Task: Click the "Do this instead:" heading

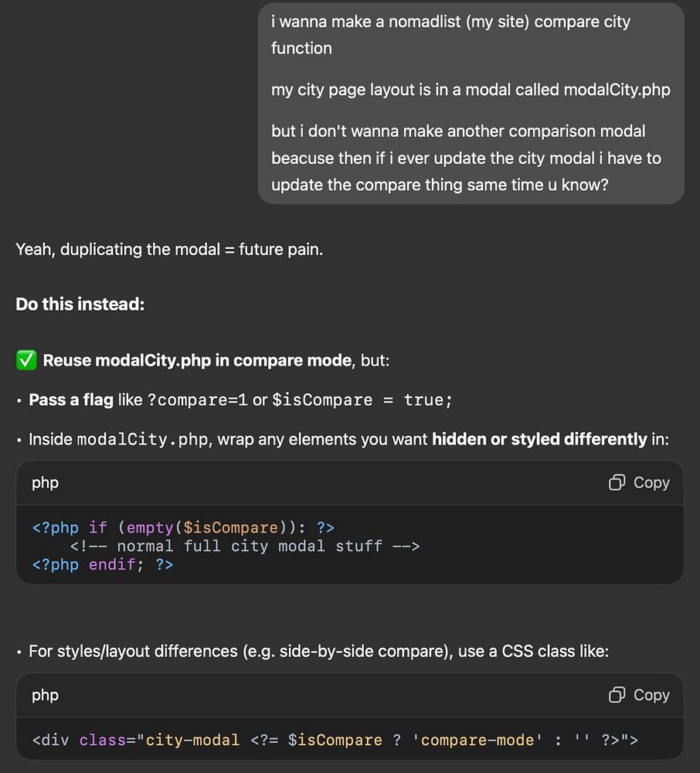Action: tap(80, 304)
